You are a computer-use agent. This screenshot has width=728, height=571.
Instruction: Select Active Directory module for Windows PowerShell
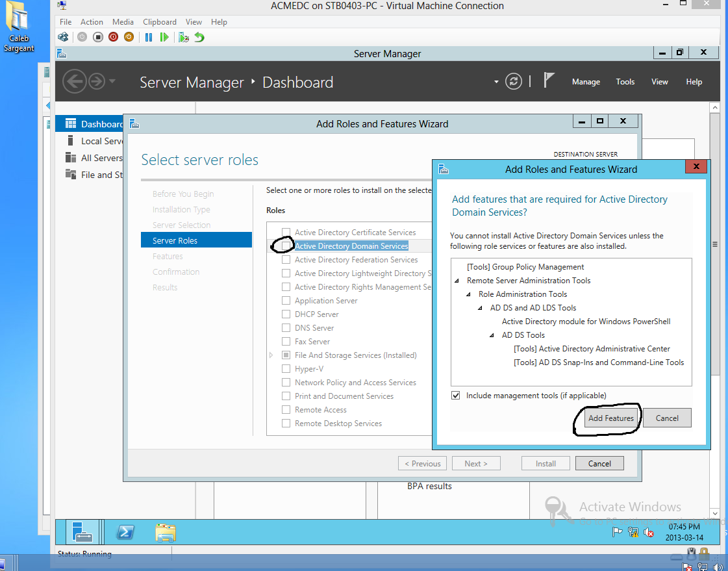586,322
